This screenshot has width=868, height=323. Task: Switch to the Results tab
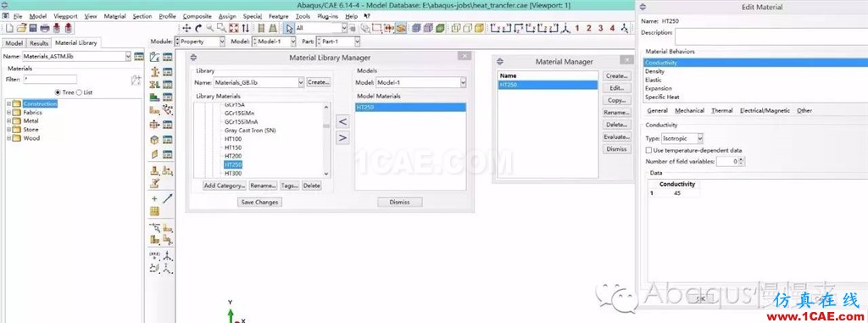[x=39, y=42]
